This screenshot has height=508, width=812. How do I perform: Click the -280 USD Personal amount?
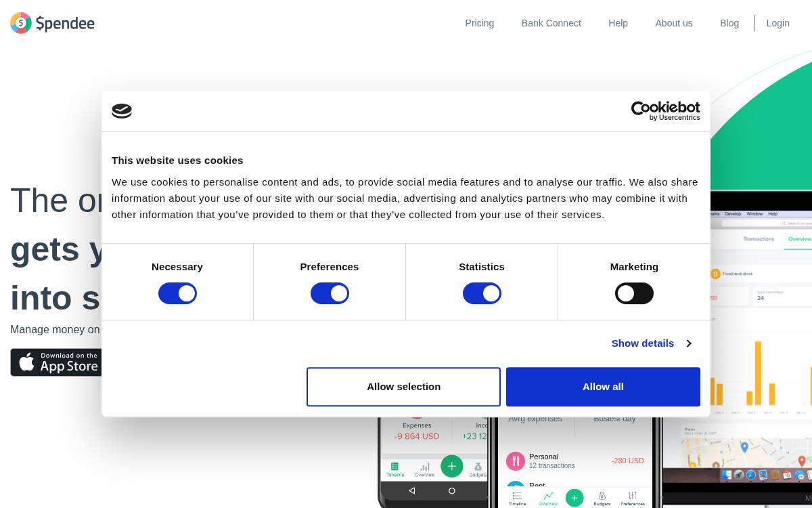tap(628, 461)
